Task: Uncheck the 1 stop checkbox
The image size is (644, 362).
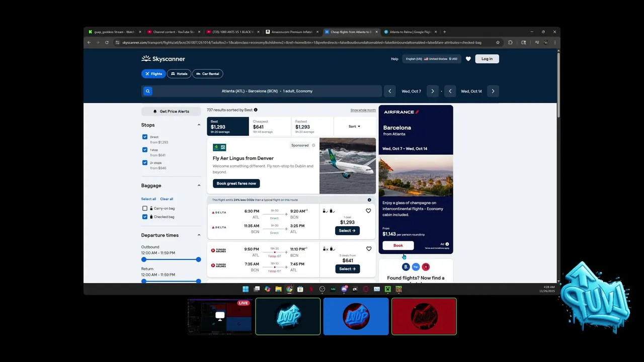Action: pos(145,150)
